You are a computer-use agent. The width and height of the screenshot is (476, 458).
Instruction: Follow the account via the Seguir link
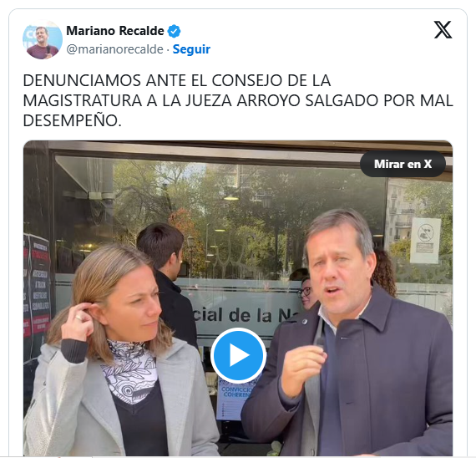[191, 49]
